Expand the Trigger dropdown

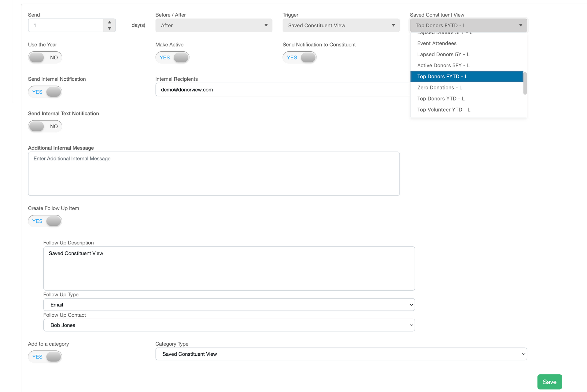341,25
